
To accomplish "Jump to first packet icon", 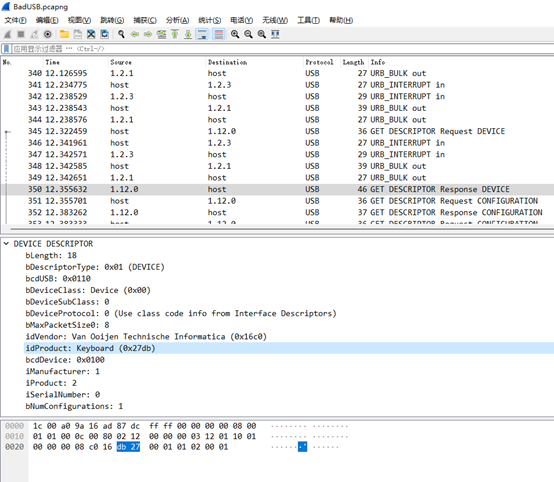I will [x=175, y=34].
